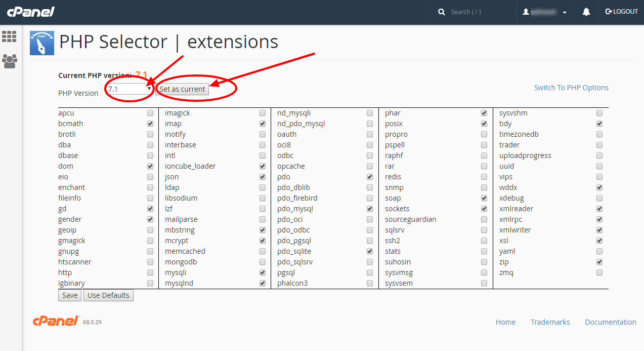Uncheck the pdo extension

370,177
